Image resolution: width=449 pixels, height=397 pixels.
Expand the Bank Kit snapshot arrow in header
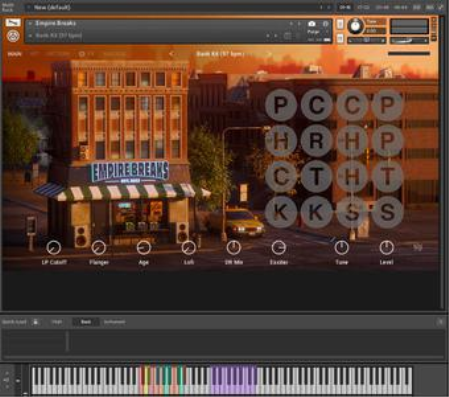[x=30, y=35]
